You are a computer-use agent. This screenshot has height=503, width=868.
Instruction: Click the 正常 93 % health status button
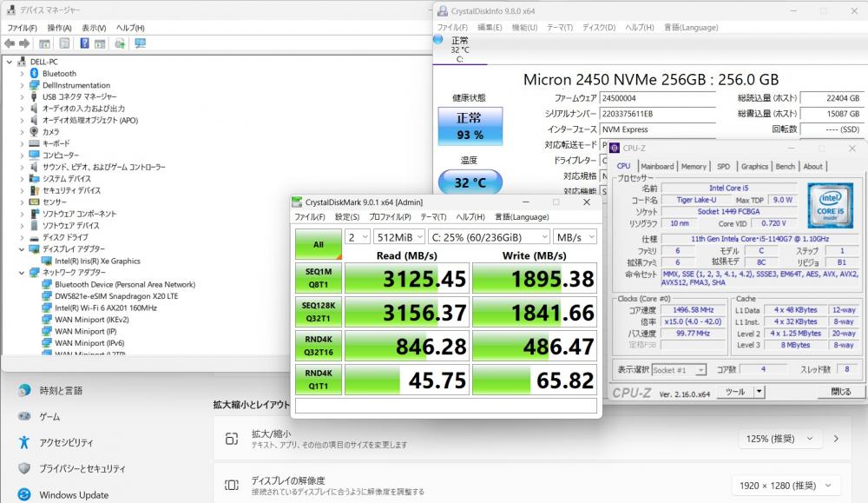(470, 126)
